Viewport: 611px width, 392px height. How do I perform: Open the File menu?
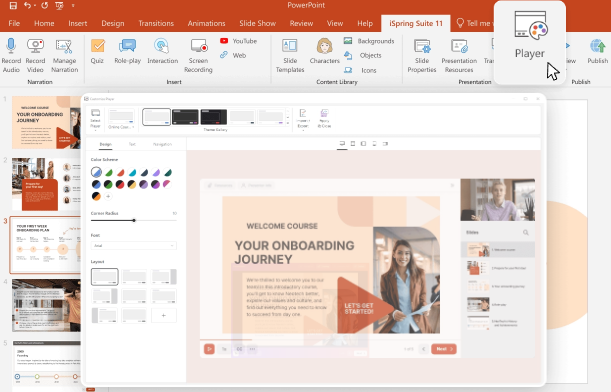point(14,23)
